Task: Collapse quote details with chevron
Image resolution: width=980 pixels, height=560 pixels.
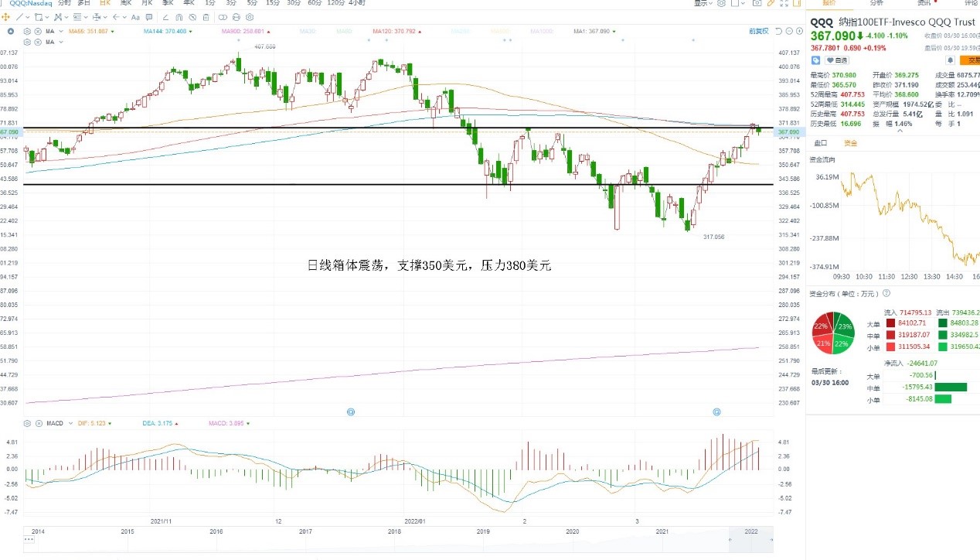Action: click(x=900, y=131)
